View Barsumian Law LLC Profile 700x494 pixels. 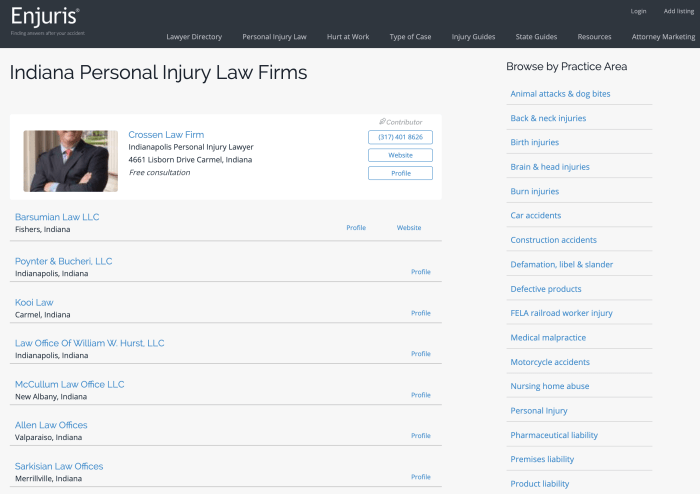point(356,228)
